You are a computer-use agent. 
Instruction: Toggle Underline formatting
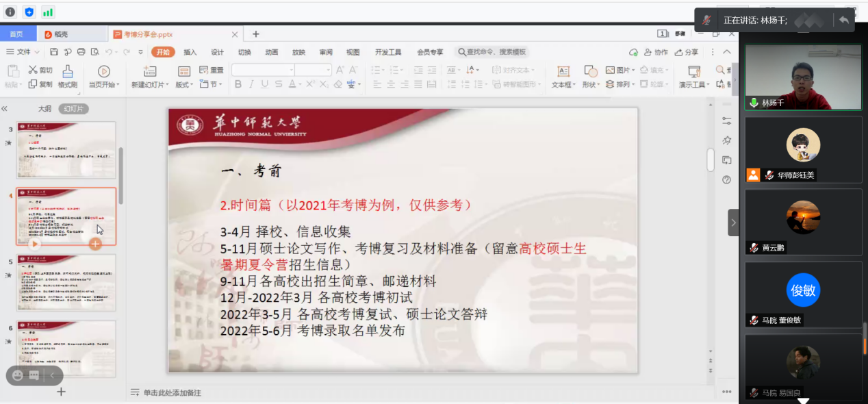pyautogui.click(x=265, y=84)
